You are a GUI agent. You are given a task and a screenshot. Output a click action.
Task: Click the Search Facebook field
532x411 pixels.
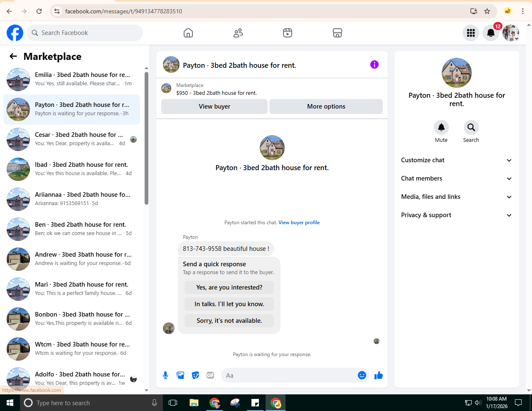[x=85, y=33]
